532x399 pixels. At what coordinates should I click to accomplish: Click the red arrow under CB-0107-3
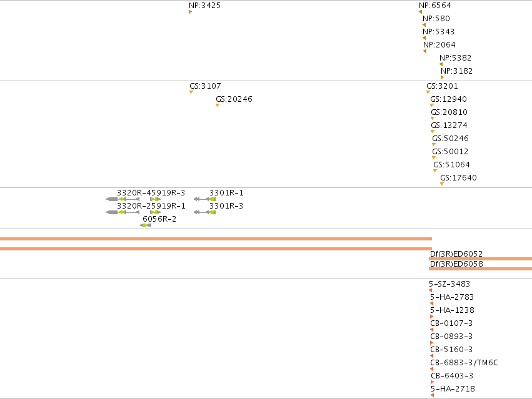point(431,330)
